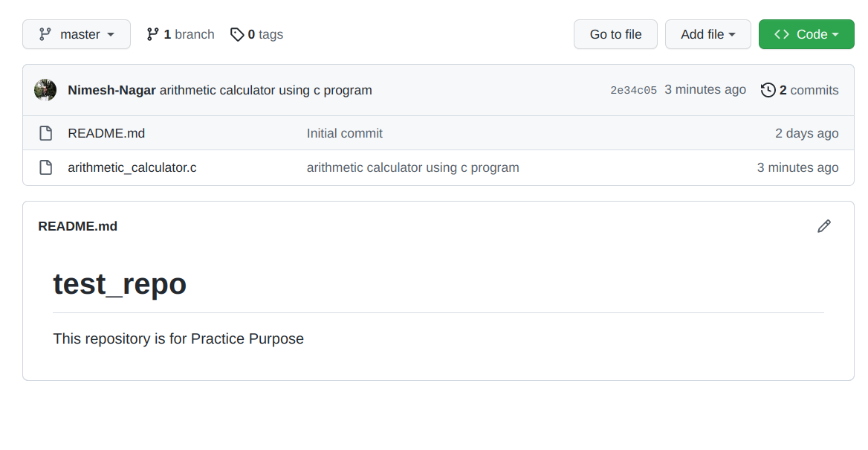Open the master branch dropdown
868x450 pixels.
point(77,34)
